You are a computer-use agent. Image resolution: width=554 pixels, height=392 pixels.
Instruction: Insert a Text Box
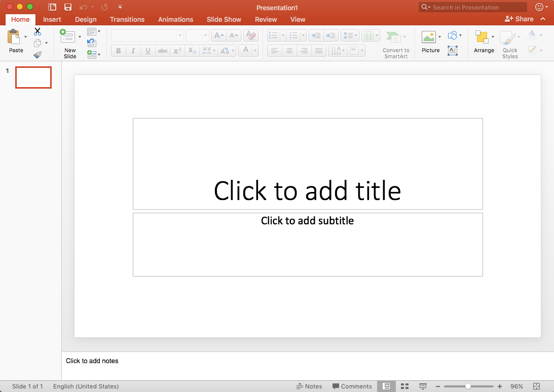453,51
